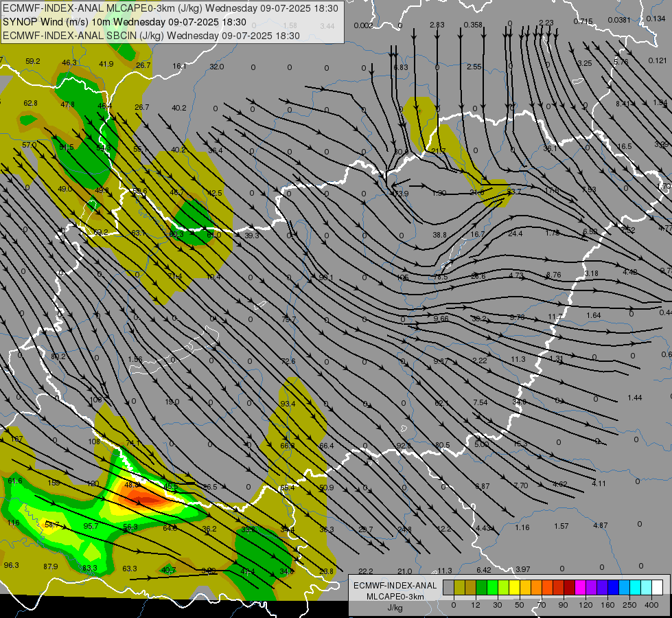Choose the white swatch ending the legend
This screenshot has height=618, width=672.
[x=657, y=588]
